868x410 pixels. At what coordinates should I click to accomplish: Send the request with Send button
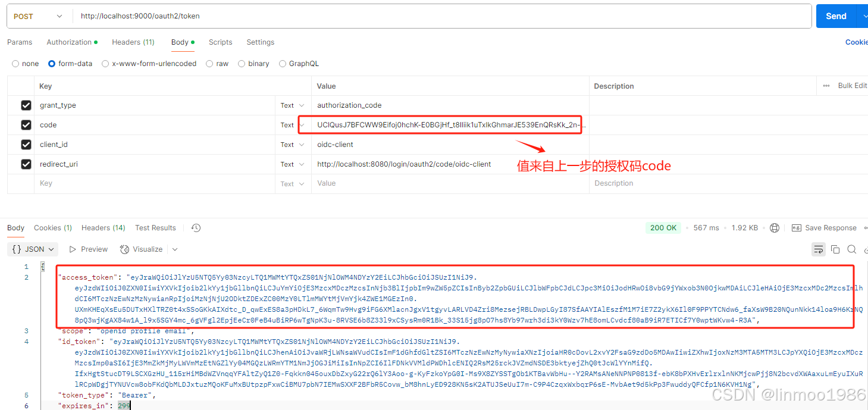click(836, 16)
